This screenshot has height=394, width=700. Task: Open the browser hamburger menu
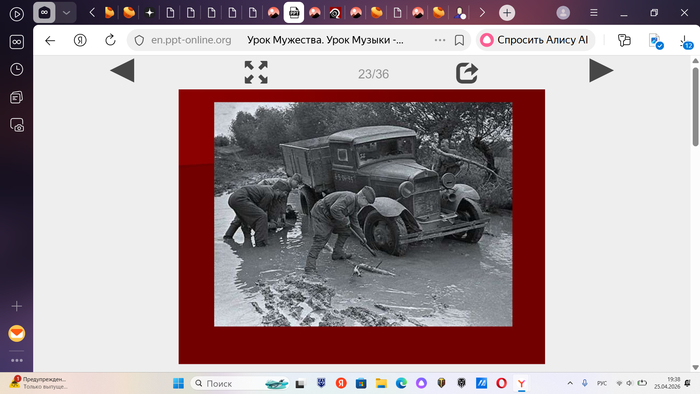pos(594,12)
